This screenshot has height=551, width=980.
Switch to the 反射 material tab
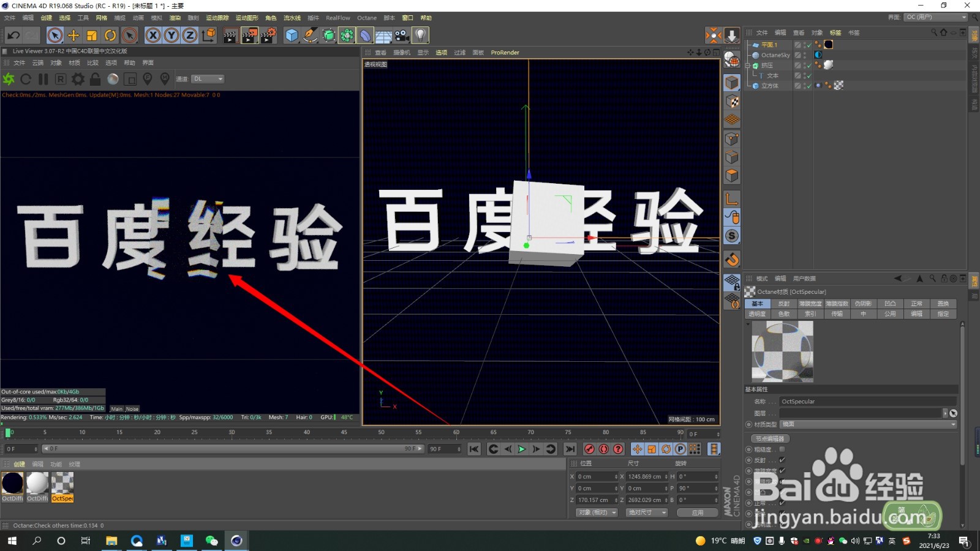point(784,304)
